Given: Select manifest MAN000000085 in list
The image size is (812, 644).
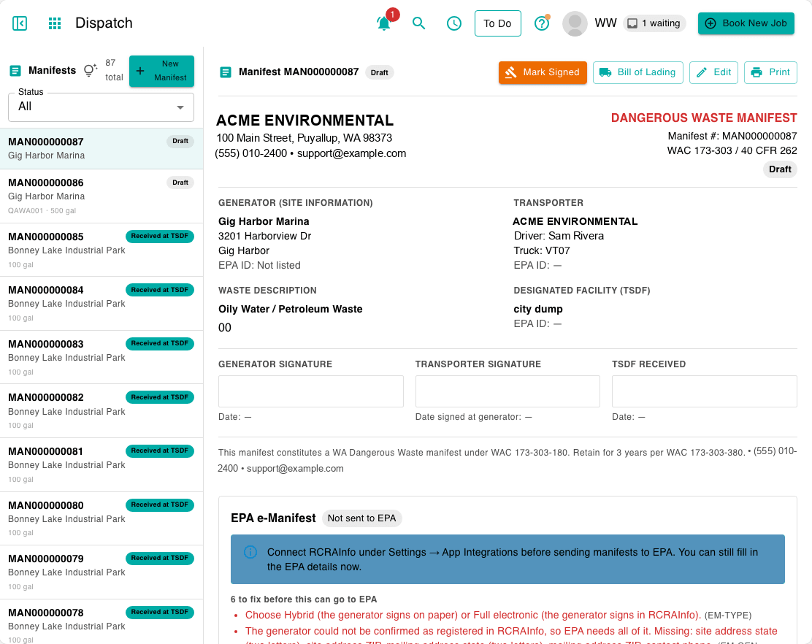Looking at the screenshot, I should 101,250.
